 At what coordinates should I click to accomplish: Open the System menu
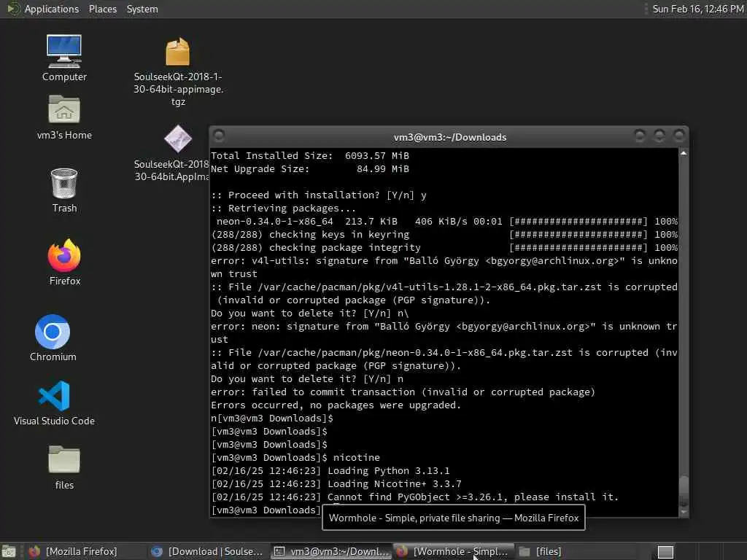(142, 9)
